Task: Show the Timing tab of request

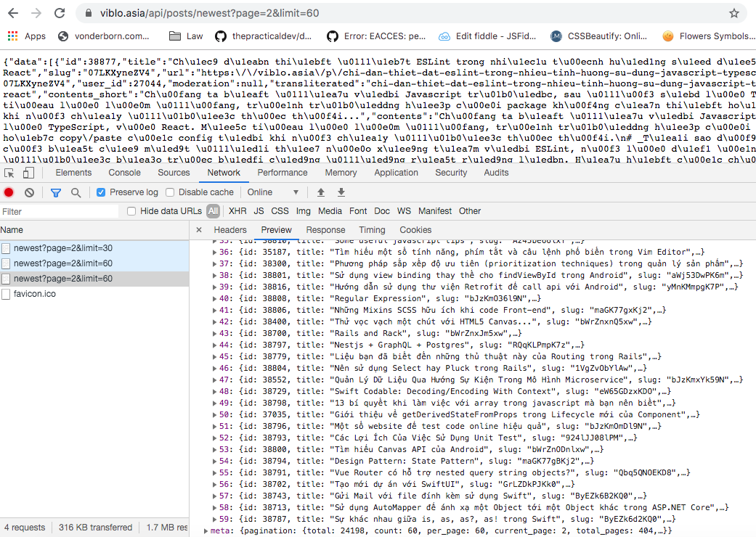Action: click(x=372, y=230)
